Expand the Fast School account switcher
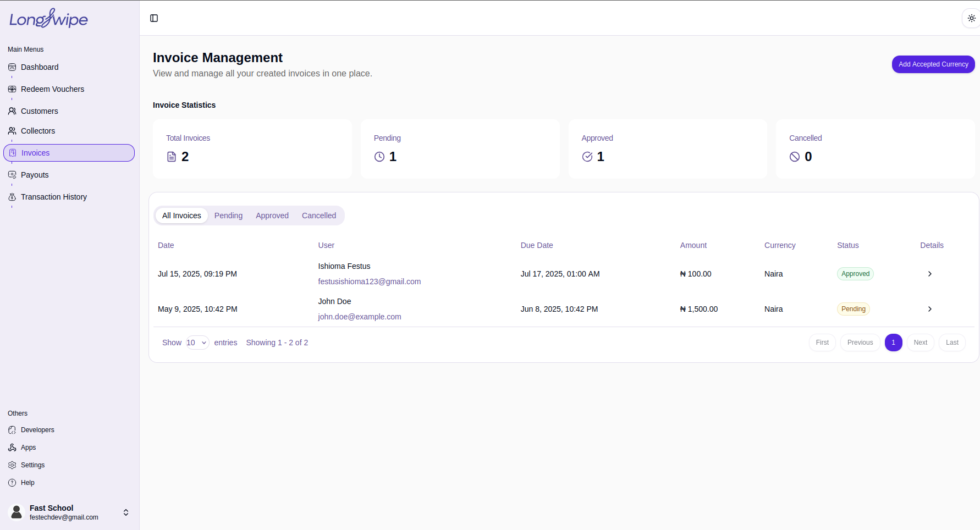Image resolution: width=980 pixels, height=530 pixels. coord(126,512)
